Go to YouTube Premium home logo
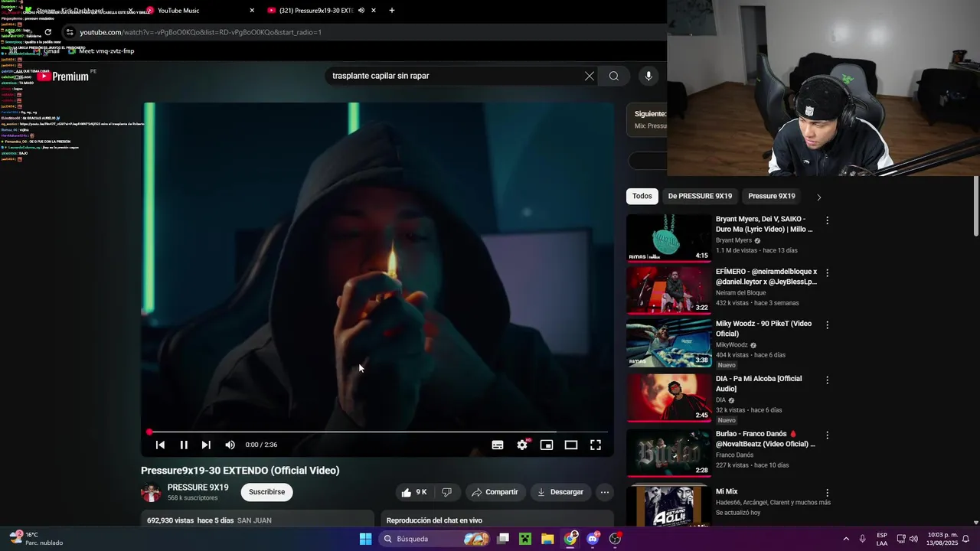The width and height of the screenshot is (980, 551). [x=64, y=77]
